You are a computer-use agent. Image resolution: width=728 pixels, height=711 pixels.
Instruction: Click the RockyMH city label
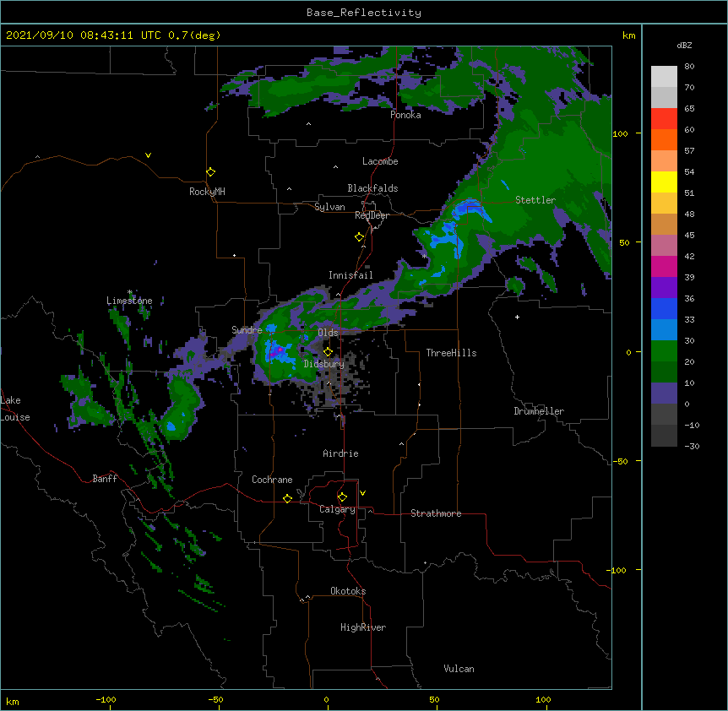[x=207, y=192]
